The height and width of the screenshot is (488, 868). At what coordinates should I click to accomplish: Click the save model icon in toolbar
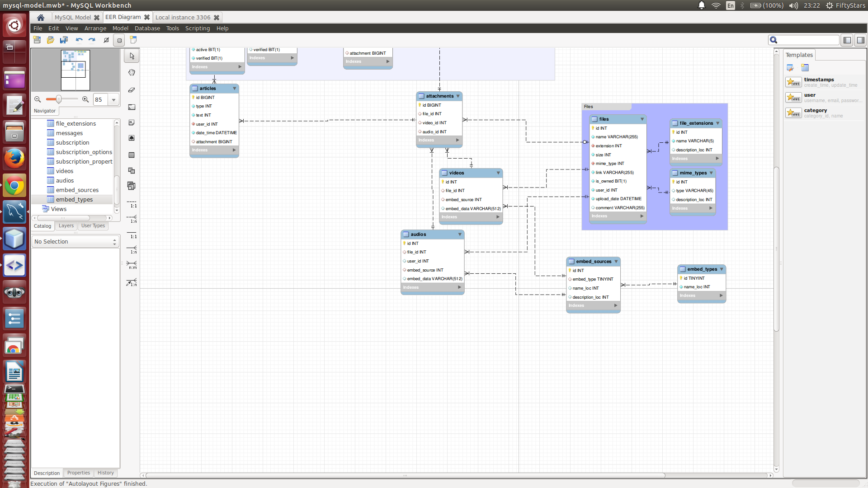(x=64, y=40)
